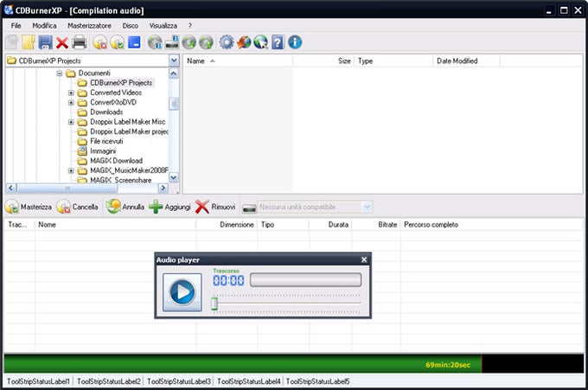
Task: Click the Aggiungi add button
Action: [169, 207]
